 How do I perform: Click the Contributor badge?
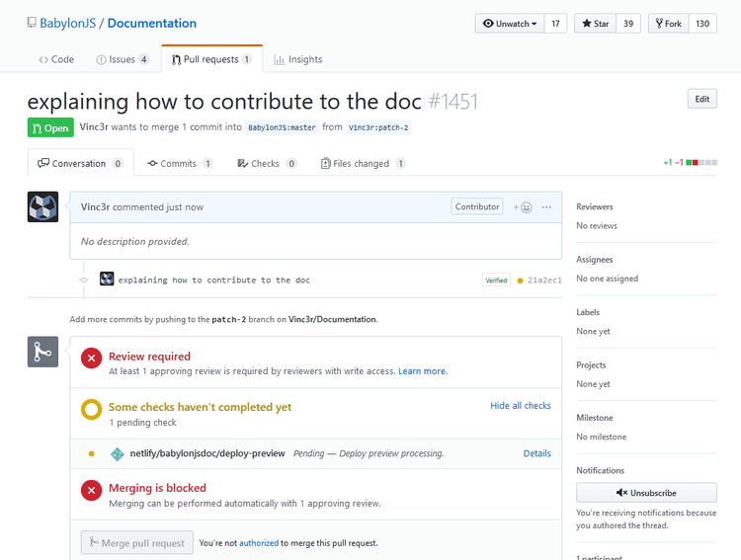(477, 206)
